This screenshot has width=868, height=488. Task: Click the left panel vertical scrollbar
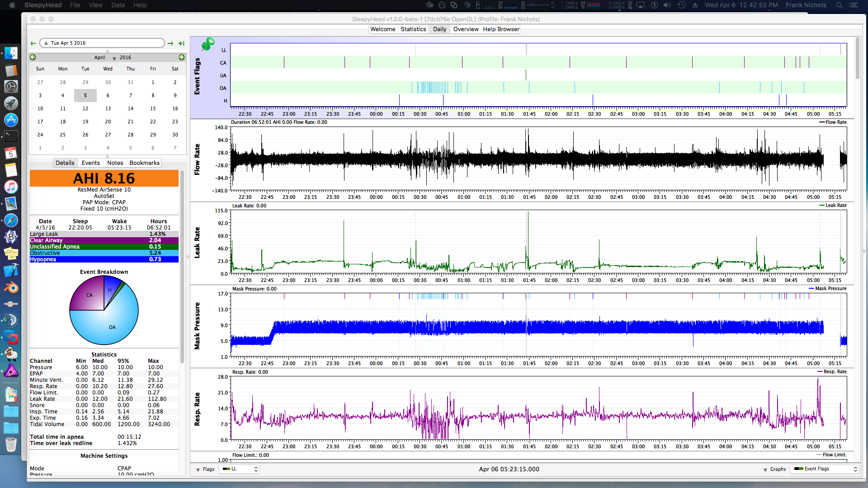tap(182, 267)
